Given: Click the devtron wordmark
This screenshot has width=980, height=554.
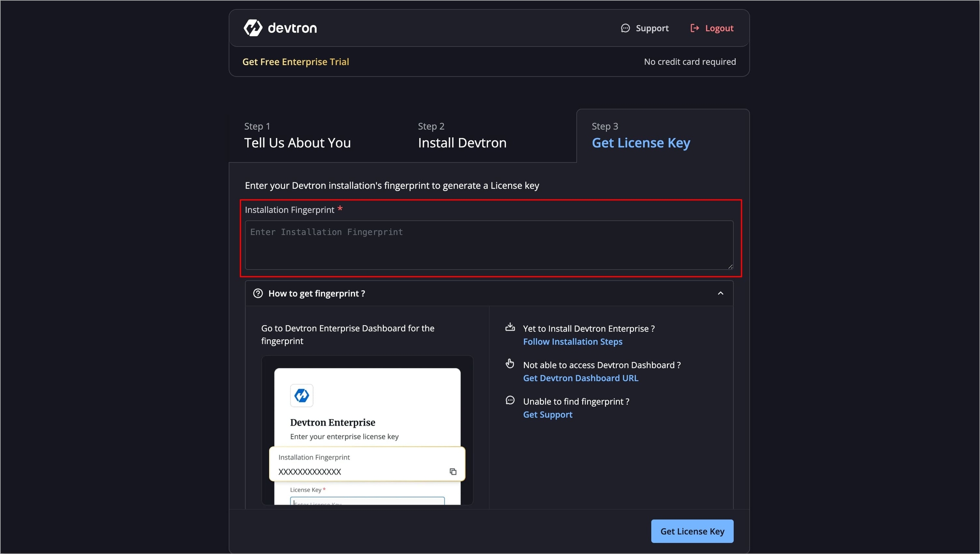Looking at the screenshot, I should click(x=292, y=28).
